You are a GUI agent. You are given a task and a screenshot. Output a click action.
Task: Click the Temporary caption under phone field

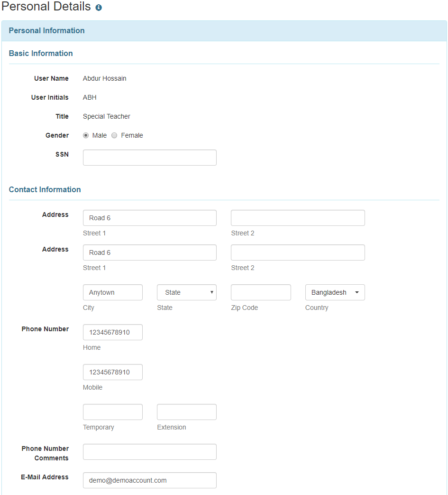point(98,427)
